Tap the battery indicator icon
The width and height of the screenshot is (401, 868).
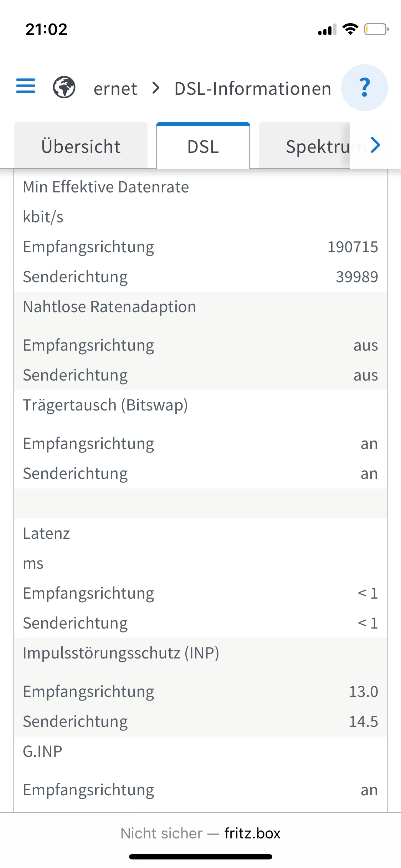(376, 29)
